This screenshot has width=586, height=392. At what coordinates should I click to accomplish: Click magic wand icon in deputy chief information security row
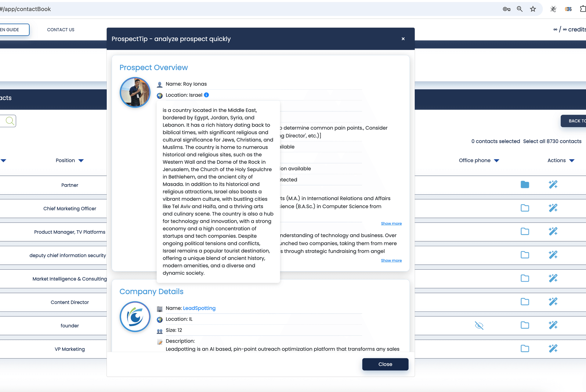point(553,255)
